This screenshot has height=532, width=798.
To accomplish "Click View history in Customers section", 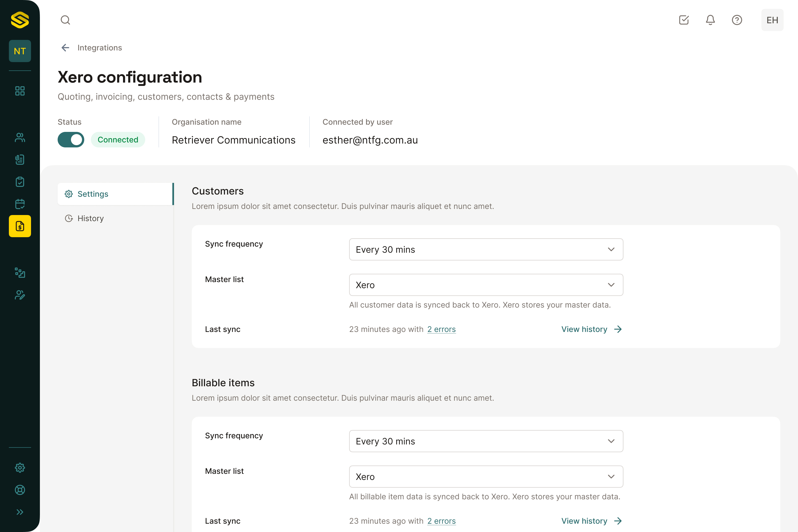I will click(591, 329).
